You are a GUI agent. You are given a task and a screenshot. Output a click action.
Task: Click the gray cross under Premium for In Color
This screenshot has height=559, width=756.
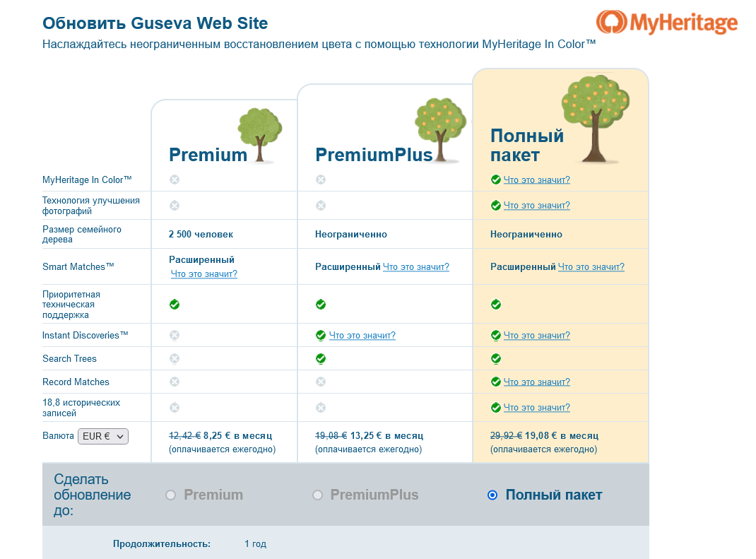pyautogui.click(x=173, y=180)
